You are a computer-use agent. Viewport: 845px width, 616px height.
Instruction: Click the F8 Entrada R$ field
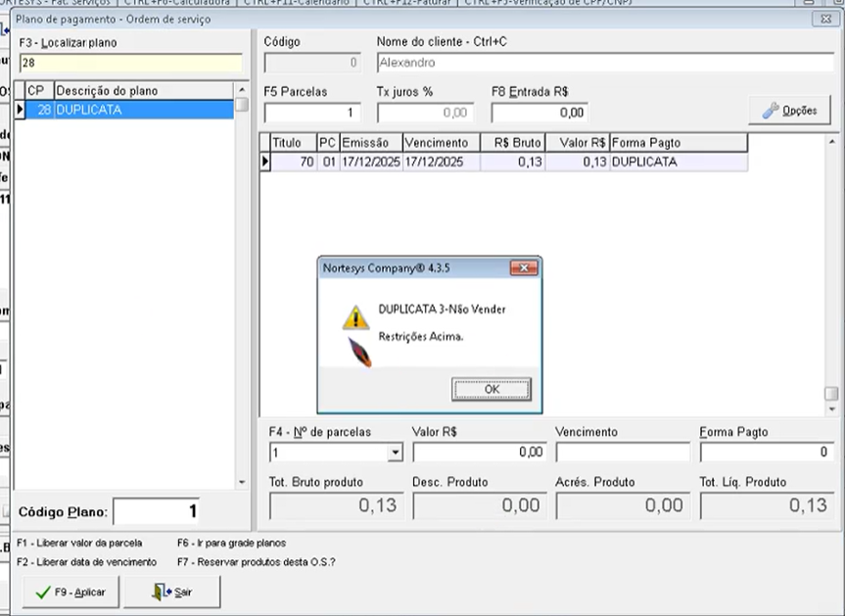(540, 113)
